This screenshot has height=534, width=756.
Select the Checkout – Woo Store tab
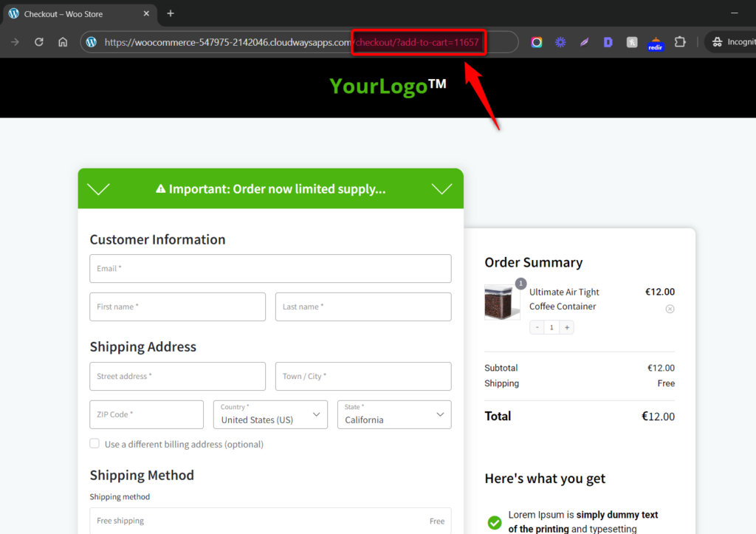point(80,14)
